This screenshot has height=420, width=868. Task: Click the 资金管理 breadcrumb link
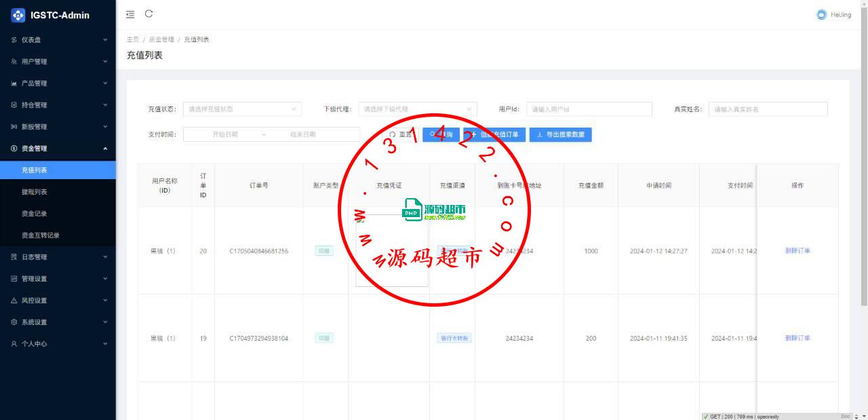161,39
